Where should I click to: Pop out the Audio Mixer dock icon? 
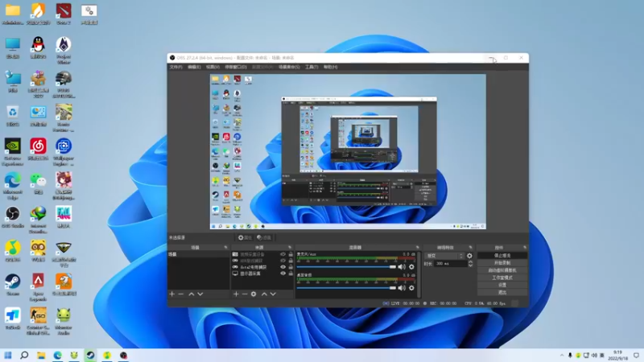(417, 248)
